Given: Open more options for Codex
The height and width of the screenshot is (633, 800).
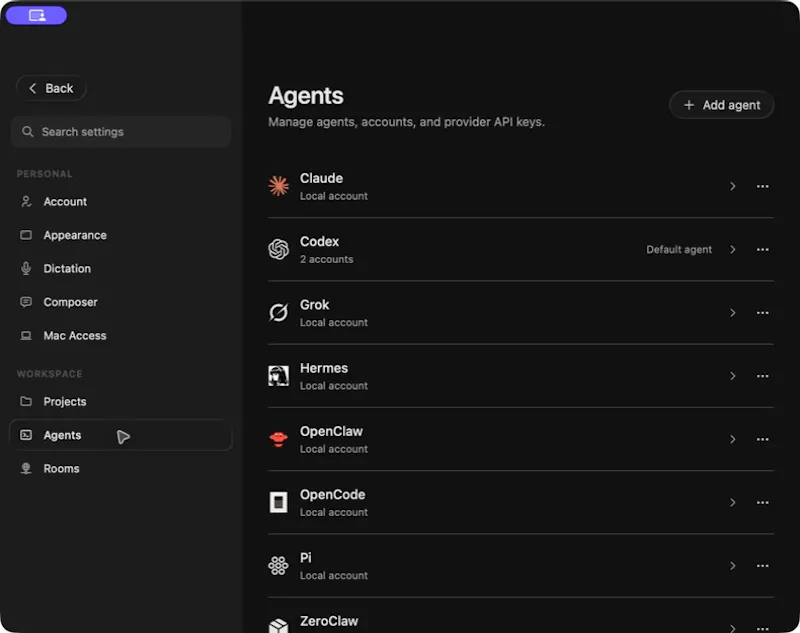Looking at the screenshot, I should pos(763,249).
